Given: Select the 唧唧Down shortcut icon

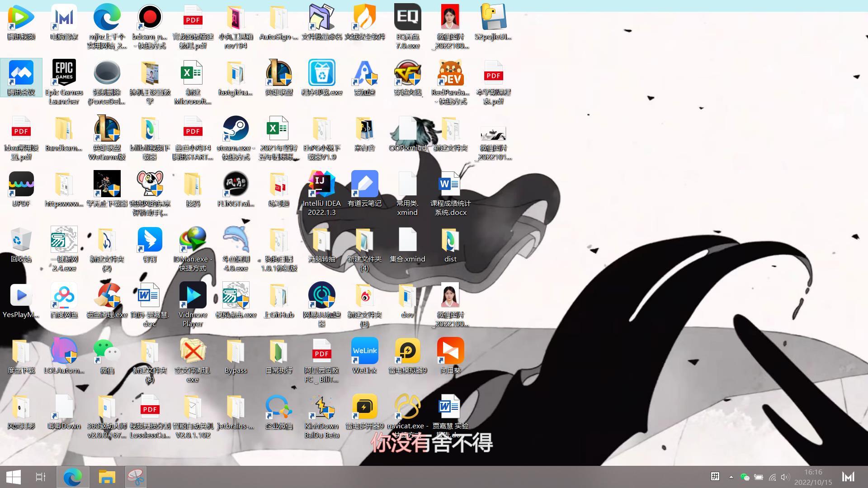Looking at the screenshot, I should [64, 412].
